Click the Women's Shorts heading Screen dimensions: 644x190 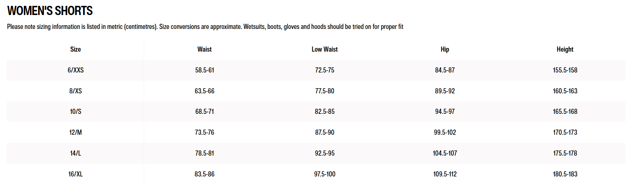[50, 11]
